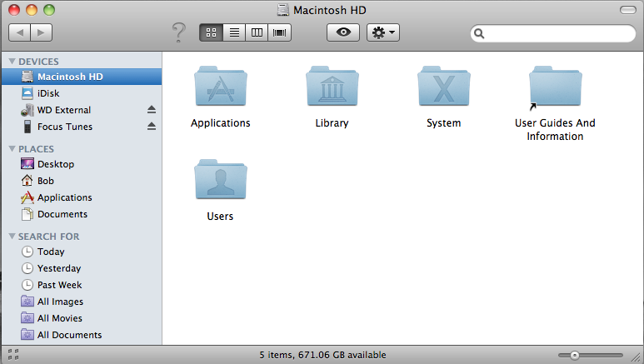644x364 pixels.
Task: Eject the Focus Tunes device
Action: [x=151, y=126]
